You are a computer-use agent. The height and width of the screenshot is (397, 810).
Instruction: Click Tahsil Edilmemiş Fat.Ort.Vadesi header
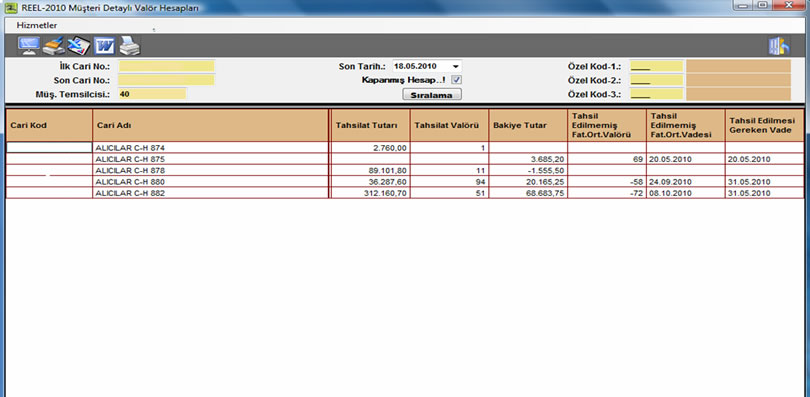click(686, 125)
